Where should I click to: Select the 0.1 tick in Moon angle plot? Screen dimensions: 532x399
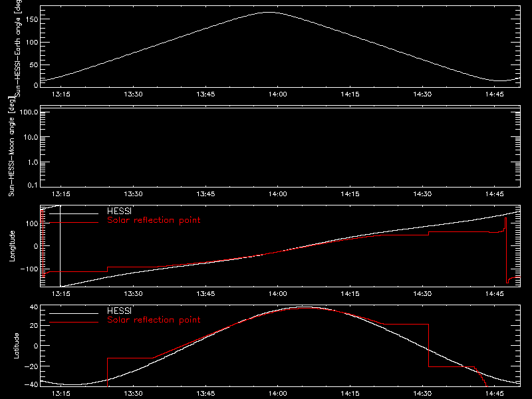pyautogui.click(x=33, y=186)
